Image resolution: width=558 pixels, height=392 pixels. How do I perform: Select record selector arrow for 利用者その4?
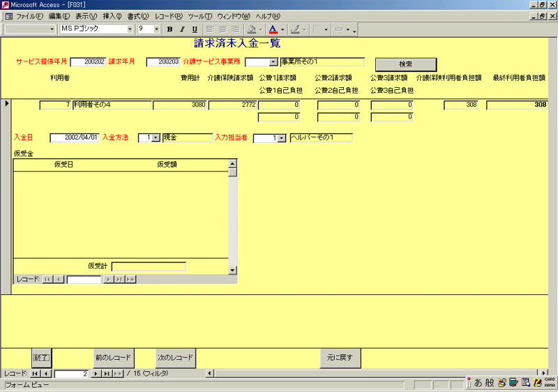tap(6, 103)
